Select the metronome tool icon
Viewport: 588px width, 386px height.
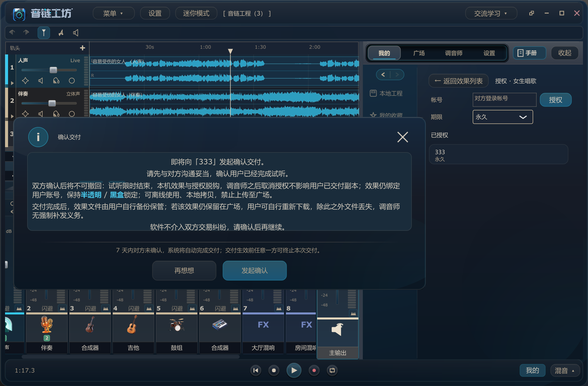pyautogui.click(x=61, y=33)
